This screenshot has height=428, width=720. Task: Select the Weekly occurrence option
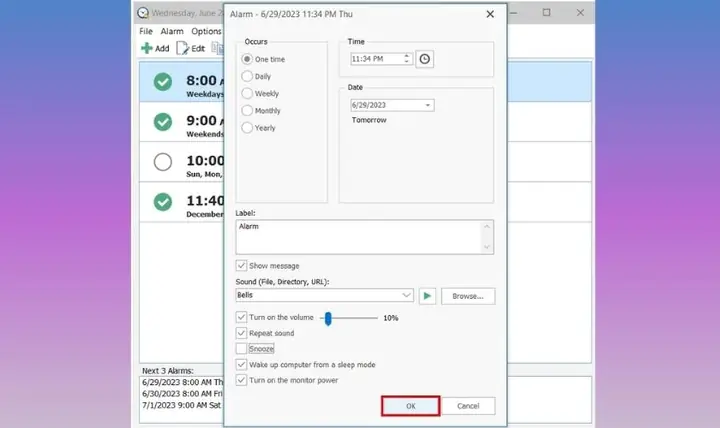point(247,93)
